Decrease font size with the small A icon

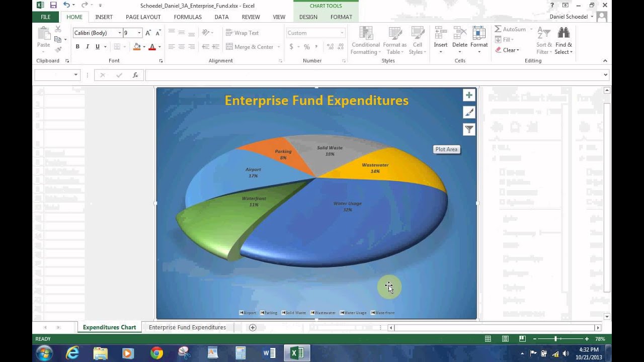157,33
